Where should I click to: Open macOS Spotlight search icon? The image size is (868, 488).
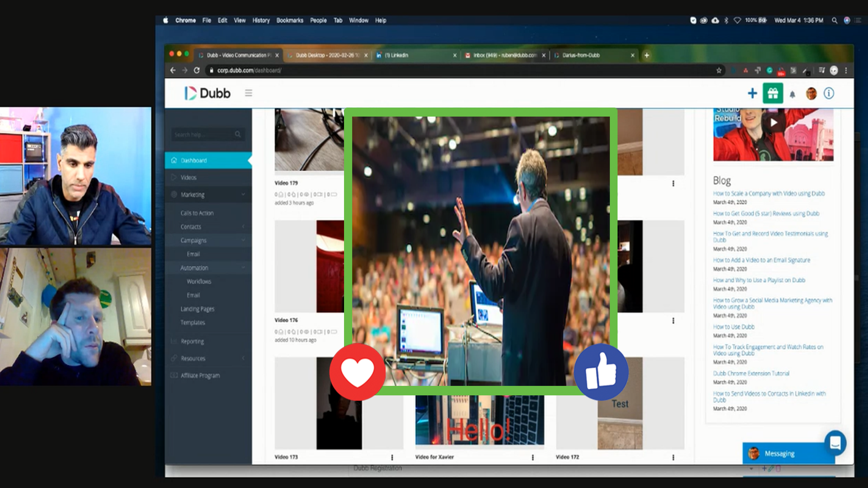(x=835, y=20)
